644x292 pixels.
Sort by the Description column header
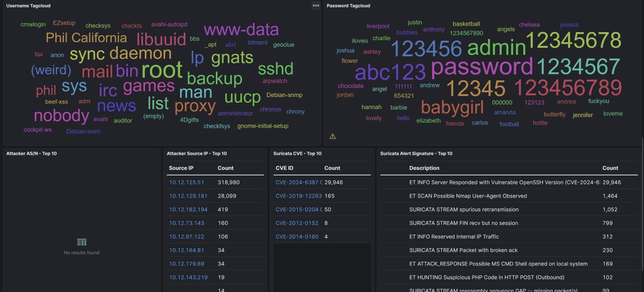[x=424, y=168]
